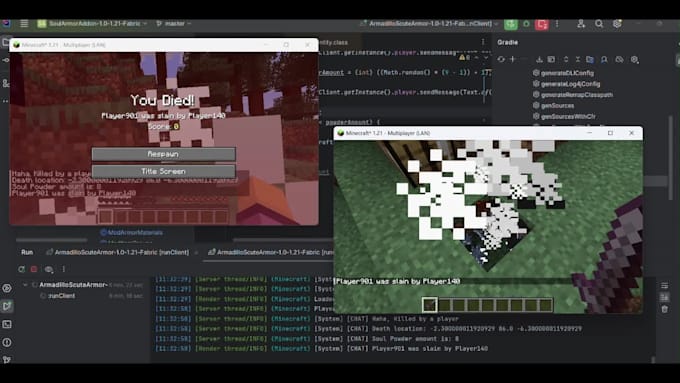Open the IDE settings gear icon
The image size is (680, 383).
point(617,24)
